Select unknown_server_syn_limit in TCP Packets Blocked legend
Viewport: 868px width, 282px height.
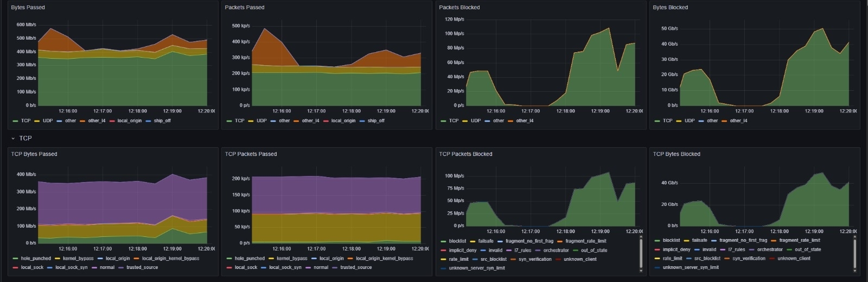[x=476, y=268]
